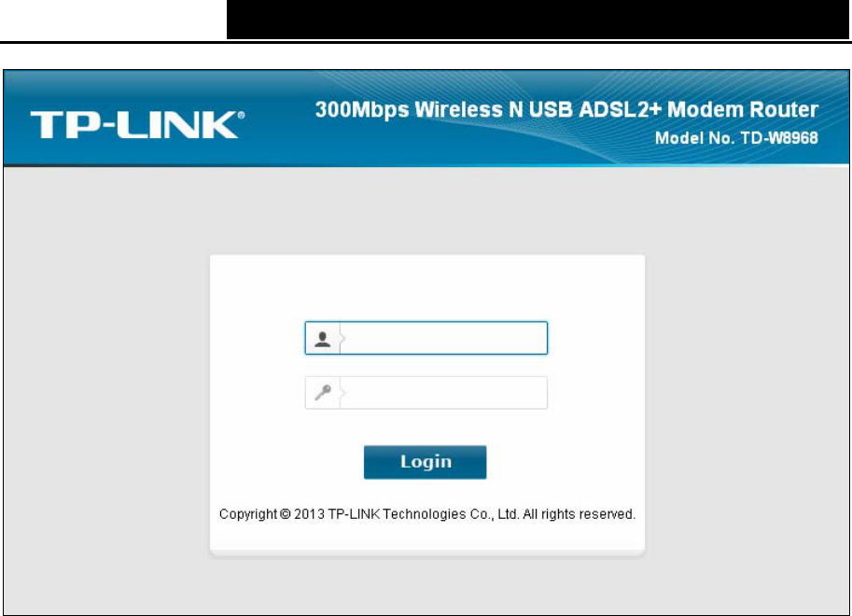Viewport: 852px width, 616px height.
Task: Click the arrow notch beside the user icon
Action: (x=342, y=339)
